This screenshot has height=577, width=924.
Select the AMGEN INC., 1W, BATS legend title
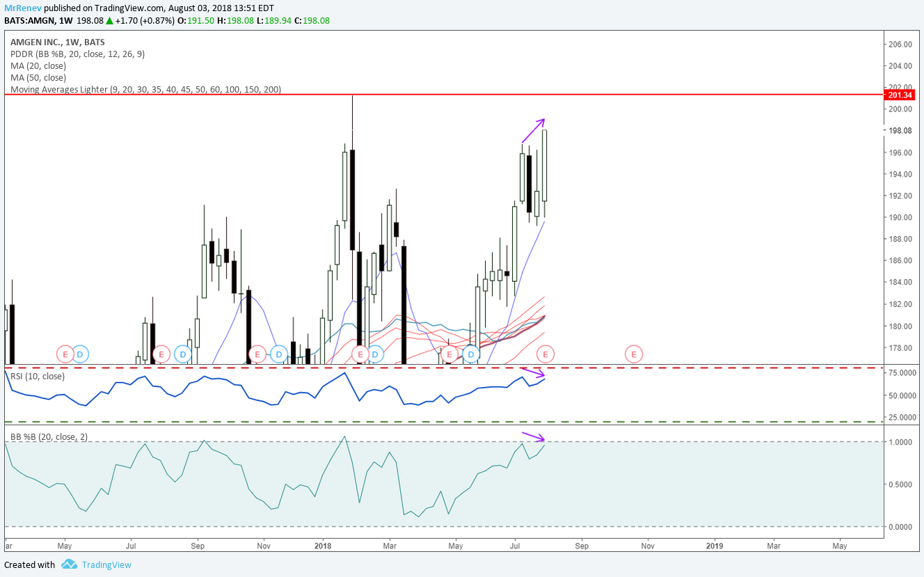(x=59, y=42)
